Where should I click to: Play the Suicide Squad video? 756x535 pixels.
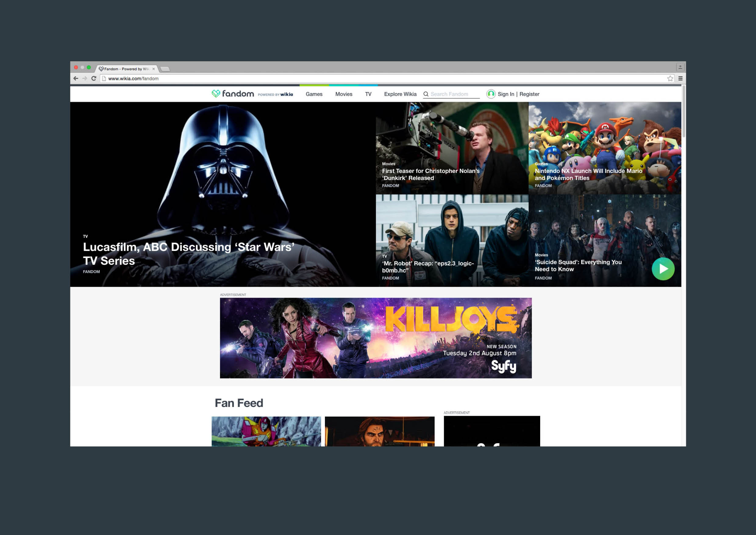pos(663,269)
